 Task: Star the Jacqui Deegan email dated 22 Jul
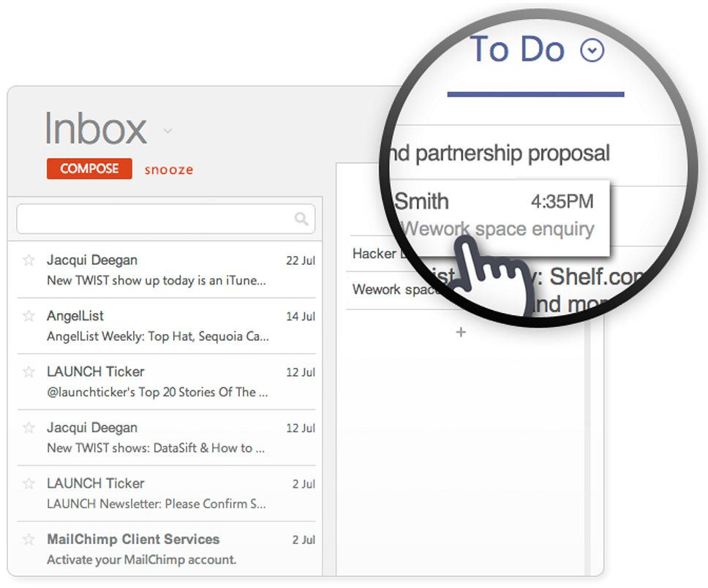click(29, 260)
